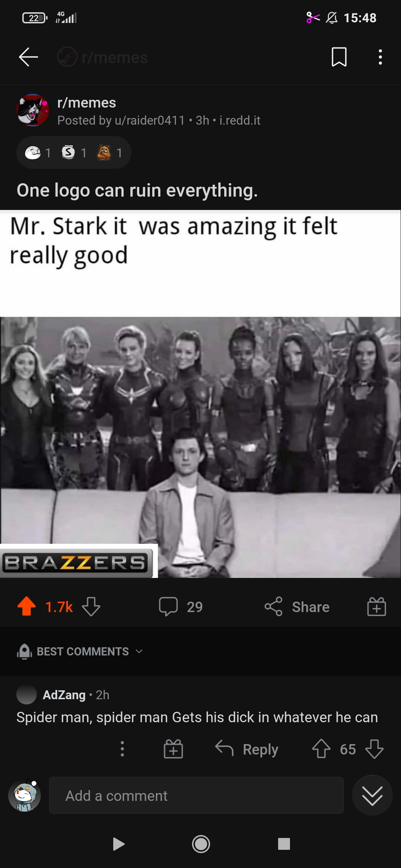Open the three-dot overflow menu in header
This screenshot has height=868, width=401.
click(x=380, y=57)
